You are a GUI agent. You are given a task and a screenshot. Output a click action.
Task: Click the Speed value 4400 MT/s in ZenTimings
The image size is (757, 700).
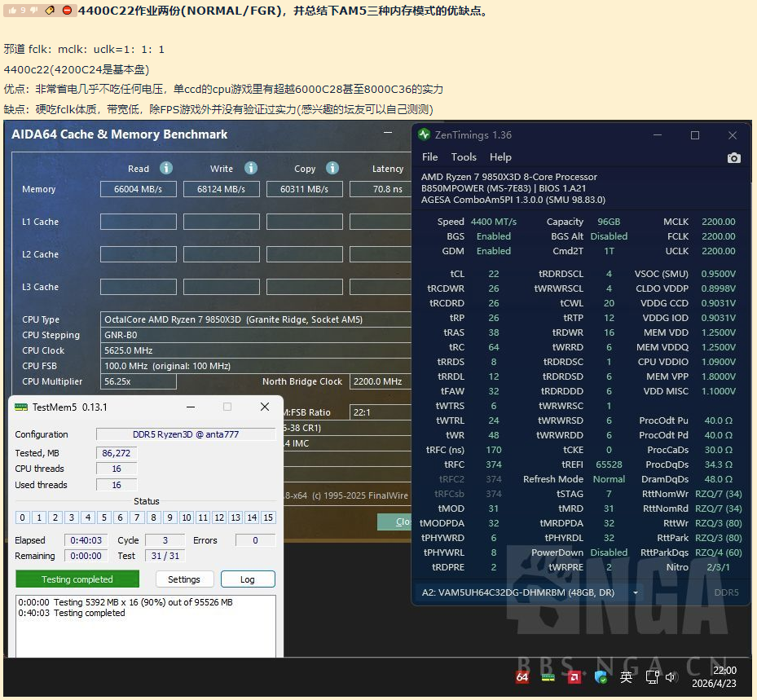pos(494,222)
